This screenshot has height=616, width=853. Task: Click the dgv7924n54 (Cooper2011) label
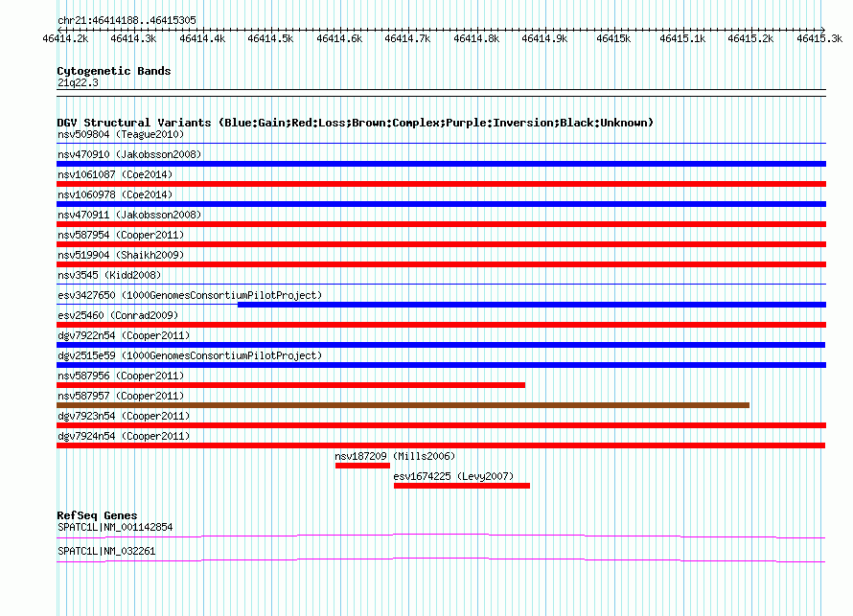[x=124, y=436]
